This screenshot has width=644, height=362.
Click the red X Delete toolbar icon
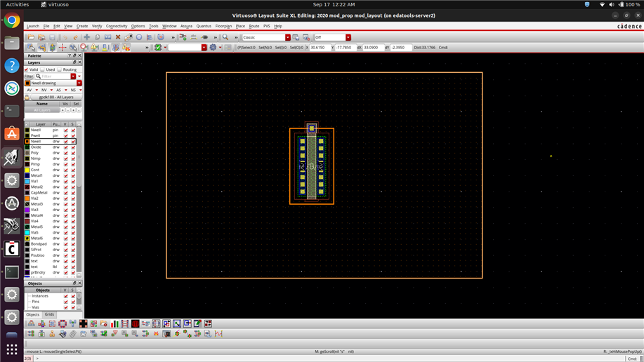(x=118, y=37)
